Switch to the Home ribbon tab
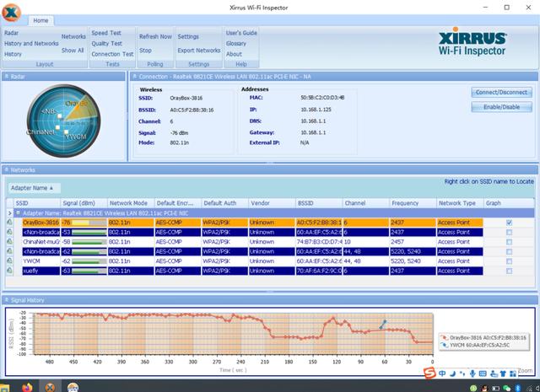The image size is (540, 392). point(40,20)
